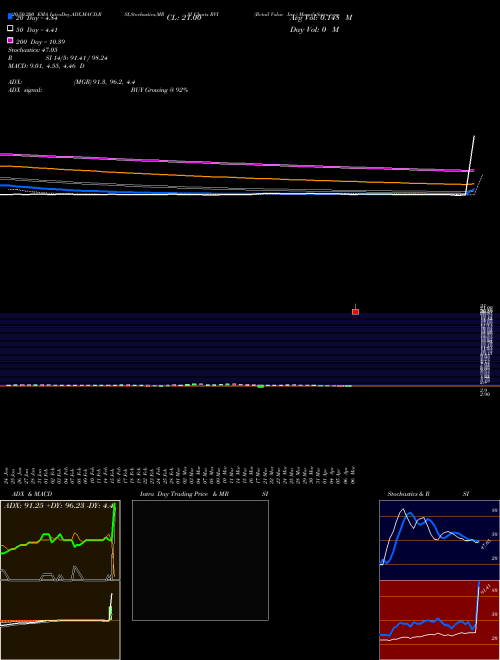Click the 'Avg Vol: 0.148 M' label

click(x=321, y=17)
